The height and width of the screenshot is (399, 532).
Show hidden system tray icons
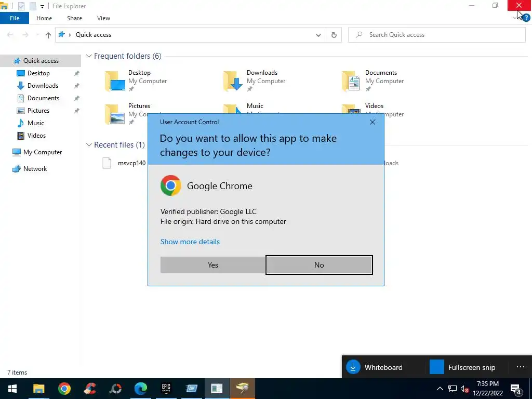click(x=440, y=389)
